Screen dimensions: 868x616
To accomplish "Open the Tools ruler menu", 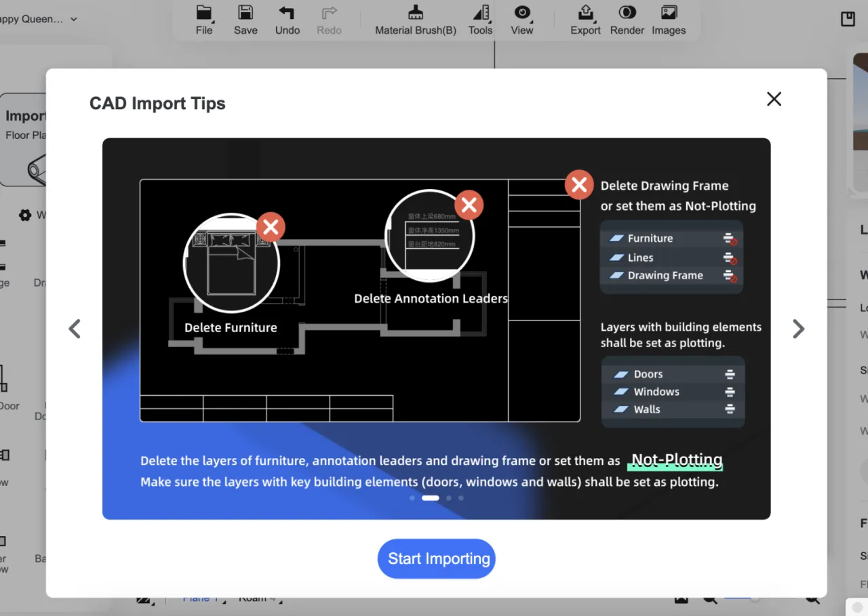I will (480, 20).
